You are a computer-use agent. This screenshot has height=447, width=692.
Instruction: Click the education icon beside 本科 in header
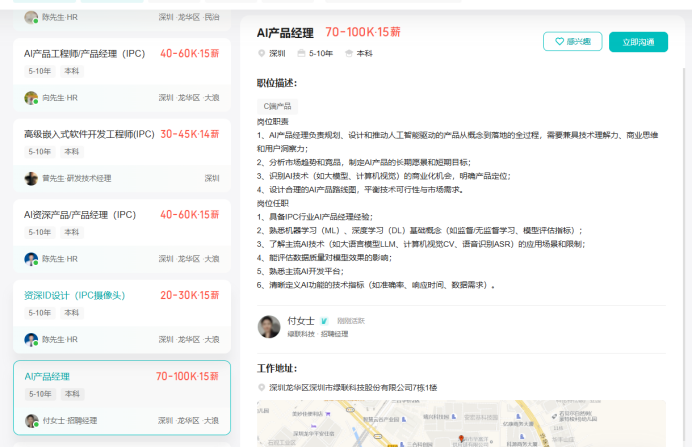349,53
